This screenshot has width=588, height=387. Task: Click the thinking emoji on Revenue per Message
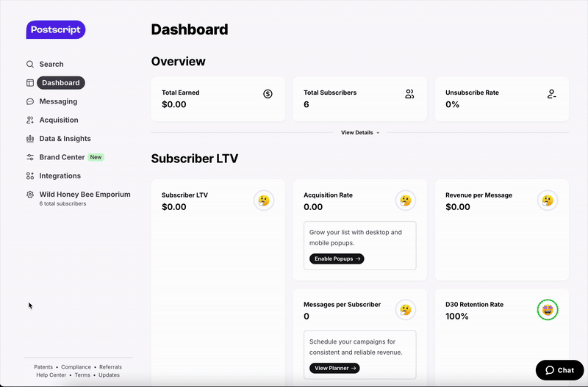click(548, 200)
